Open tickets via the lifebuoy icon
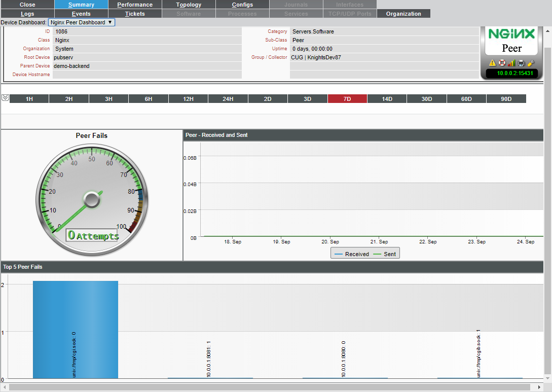 point(502,63)
